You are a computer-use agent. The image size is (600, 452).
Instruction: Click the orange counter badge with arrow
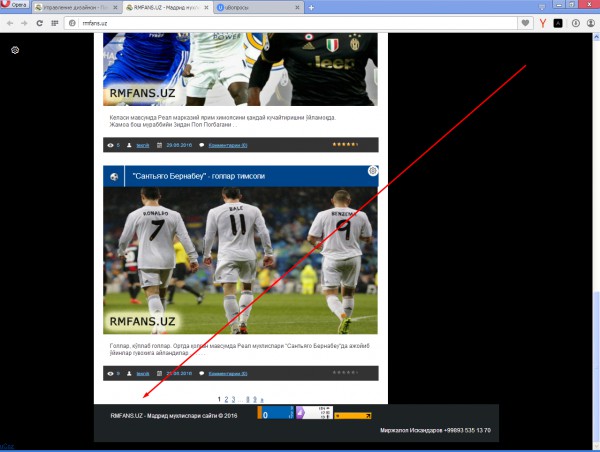(353, 416)
